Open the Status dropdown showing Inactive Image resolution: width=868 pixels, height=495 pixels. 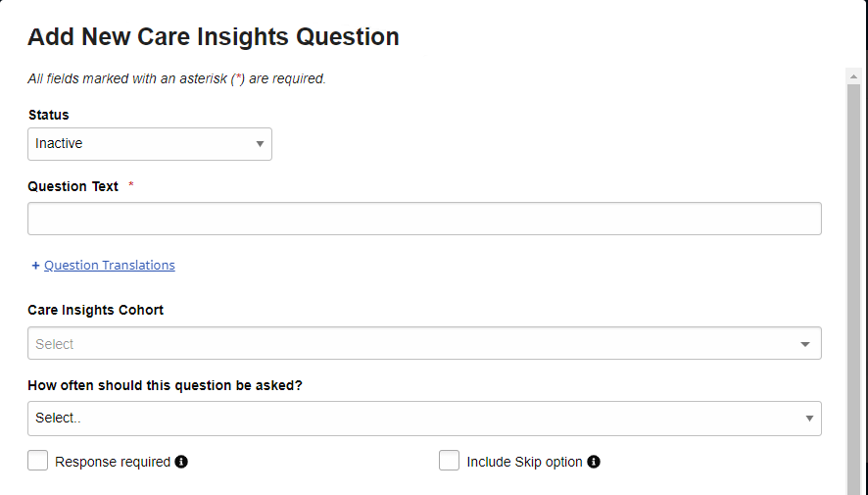click(x=147, y=144)
